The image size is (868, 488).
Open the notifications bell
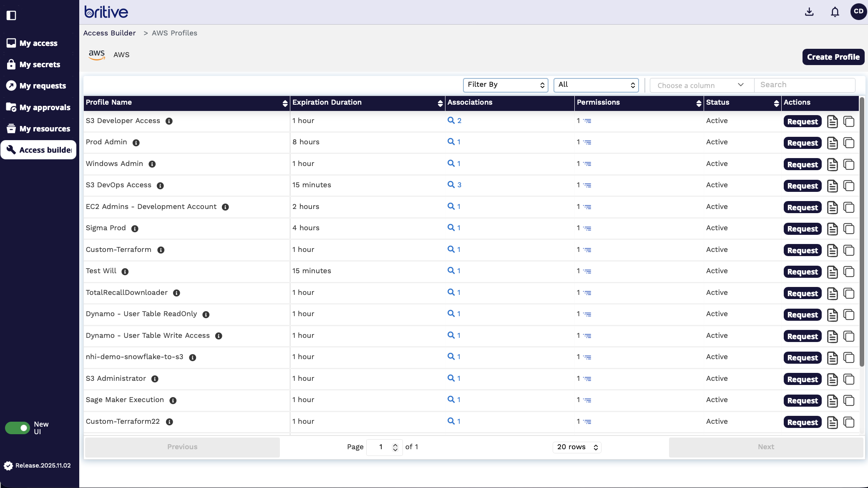point(835,12)
